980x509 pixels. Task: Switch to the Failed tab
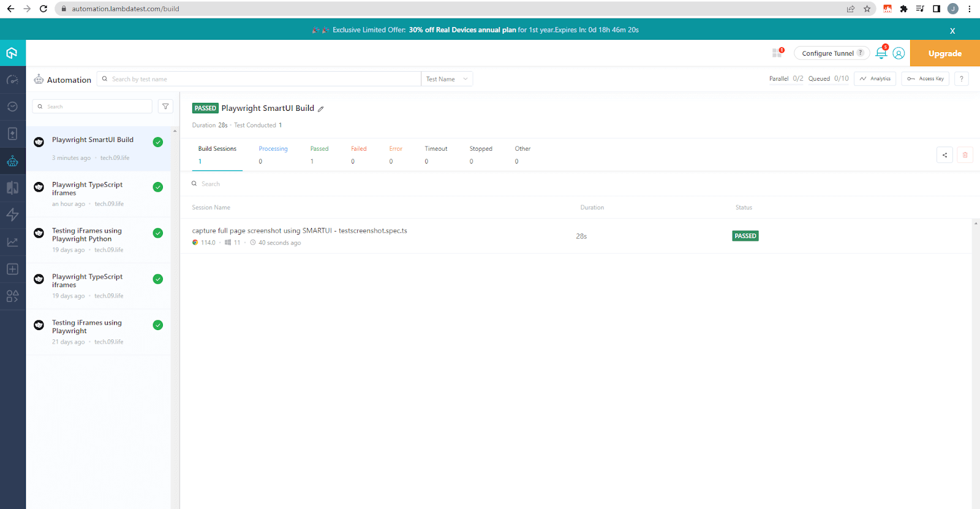(x=358, y=149)
